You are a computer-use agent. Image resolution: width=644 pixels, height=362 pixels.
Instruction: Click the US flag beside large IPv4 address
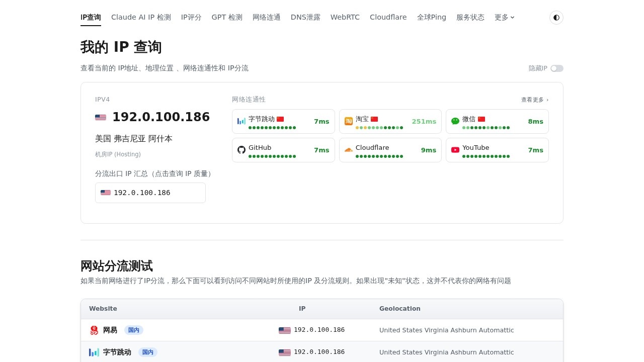[x=101, y=117]
